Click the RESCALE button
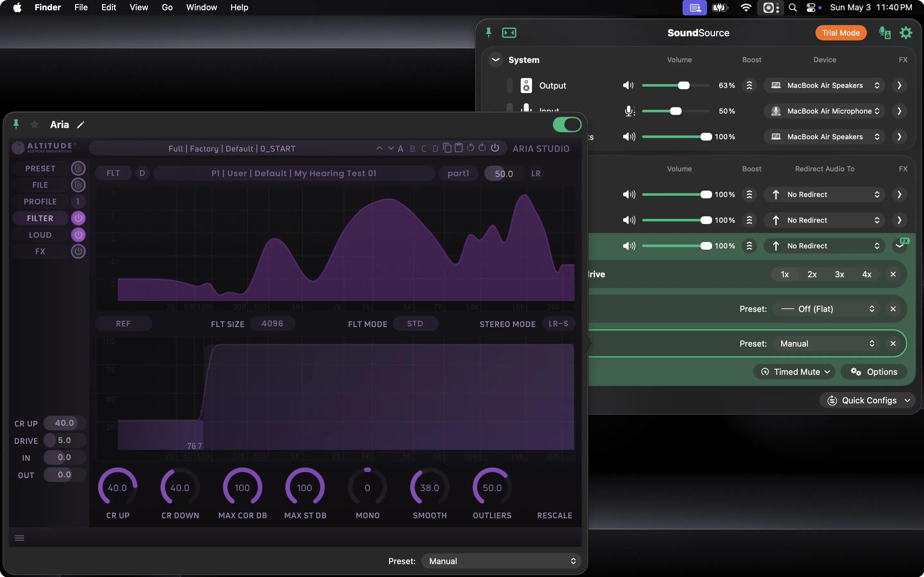Screen dimensions: 924x577 click(554, 516)
